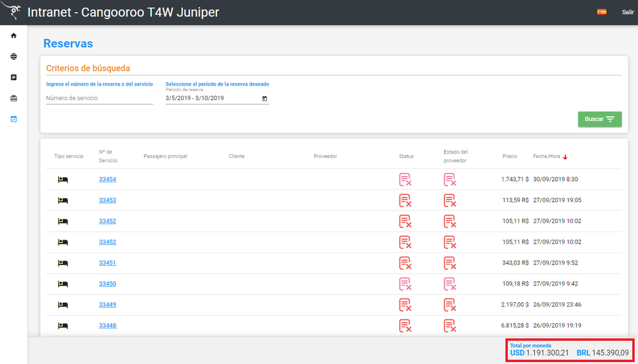Click the status icon for reservation 33454

(405, 180)
